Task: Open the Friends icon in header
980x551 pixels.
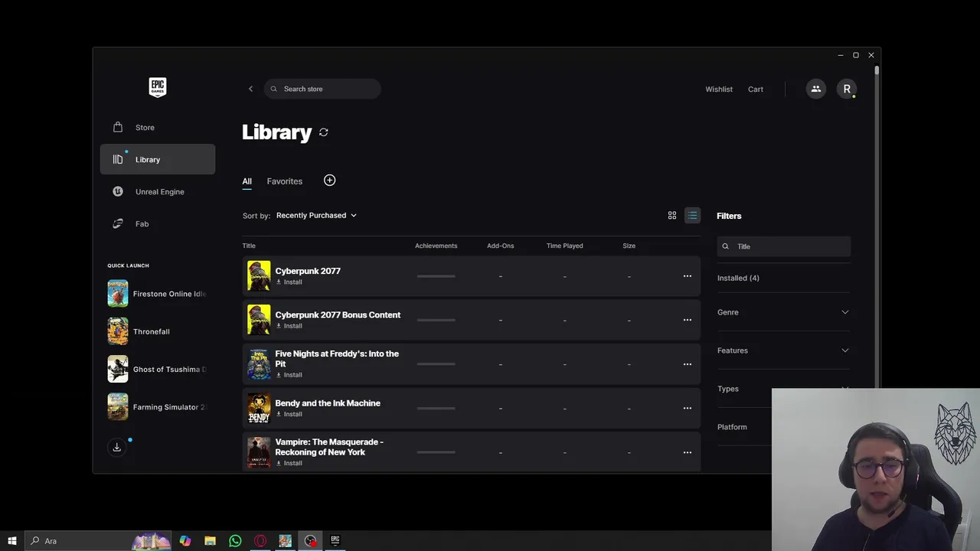Action: click(816, 89)
